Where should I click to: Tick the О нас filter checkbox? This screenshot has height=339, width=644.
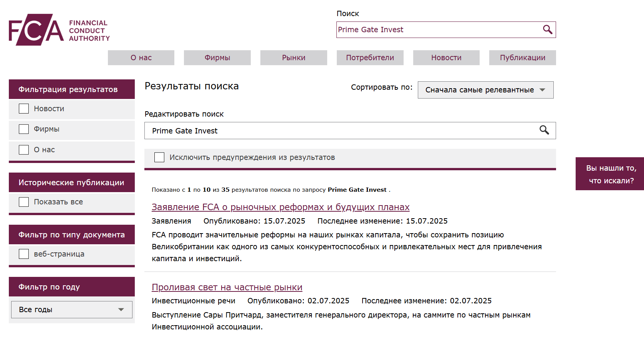coord(24,150)
